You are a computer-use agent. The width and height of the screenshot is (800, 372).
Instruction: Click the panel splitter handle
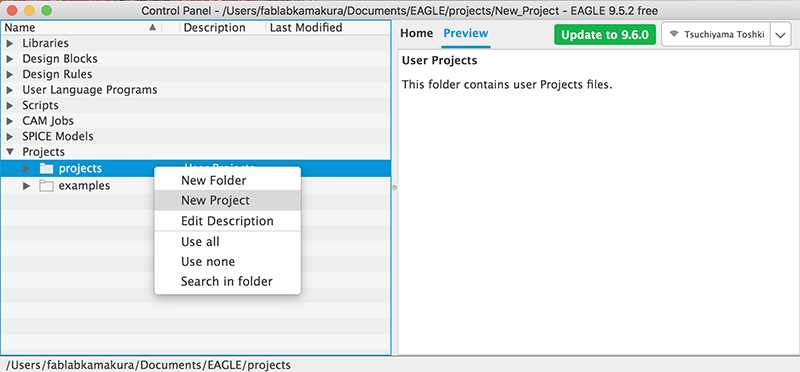[394, 188]
